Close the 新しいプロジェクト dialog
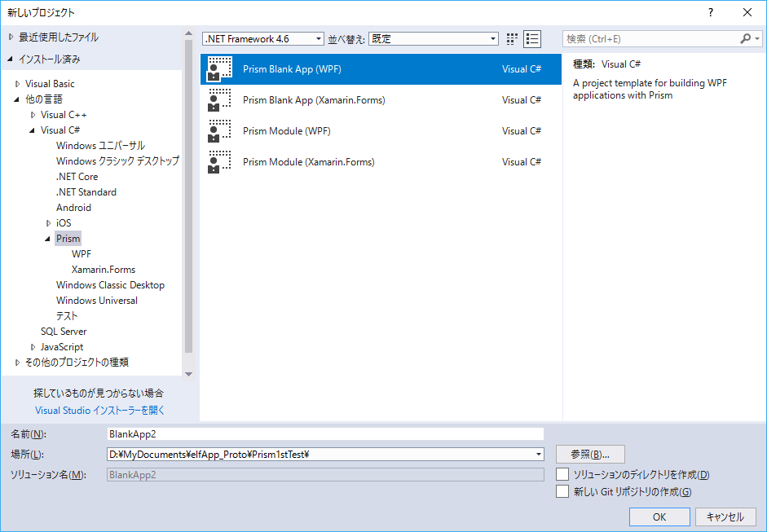 click(x=747, y=13)
